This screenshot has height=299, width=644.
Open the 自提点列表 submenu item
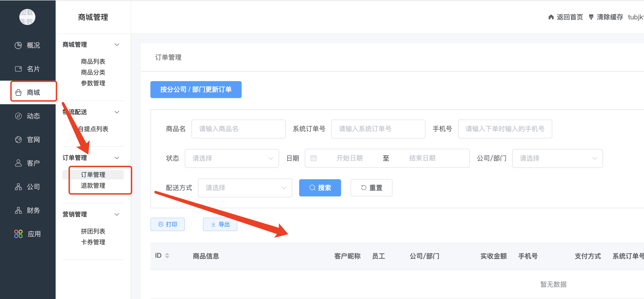[93, 129]
